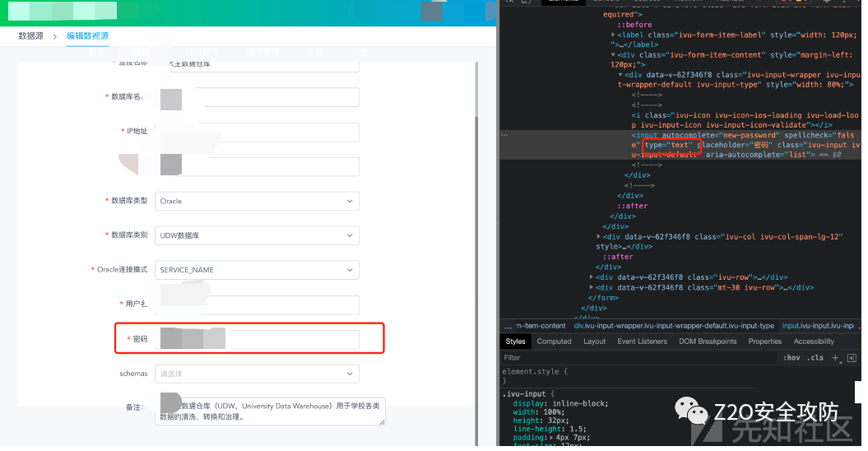Viewport: 868px width, 451px height.
Task: Open the Properties tab
Action: [x=765, y=342]
